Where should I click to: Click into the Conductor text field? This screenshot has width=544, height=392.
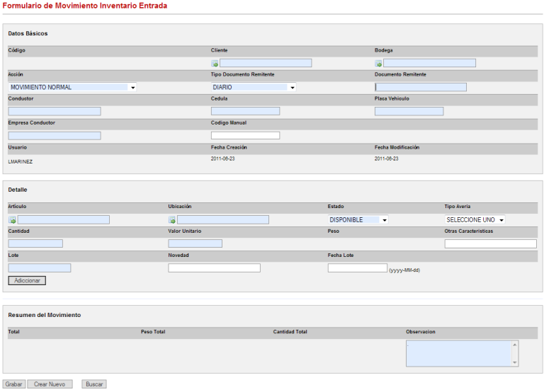pos(55,111)
